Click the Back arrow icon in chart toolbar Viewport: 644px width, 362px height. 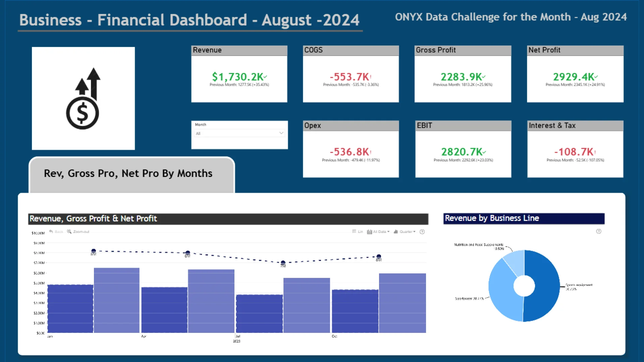51,231
